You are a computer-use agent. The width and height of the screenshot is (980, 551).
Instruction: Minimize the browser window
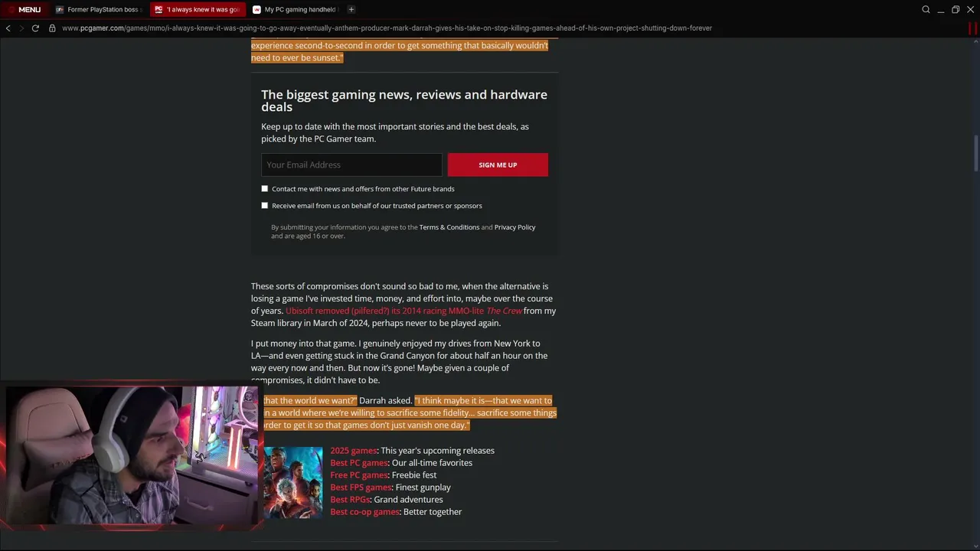coord(941,9)
